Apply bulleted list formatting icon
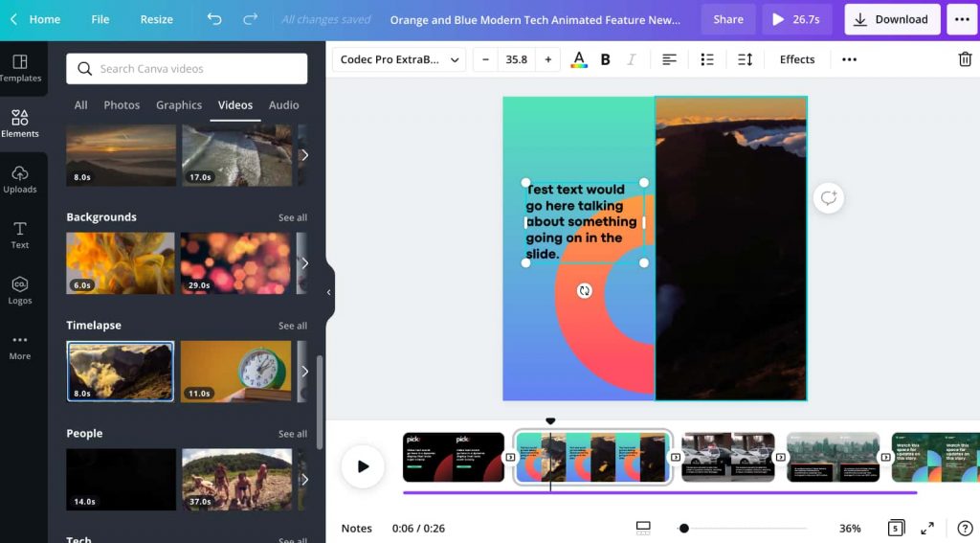Image resolution: width=980 pixels, height=543 pixels. click(707, 59)
